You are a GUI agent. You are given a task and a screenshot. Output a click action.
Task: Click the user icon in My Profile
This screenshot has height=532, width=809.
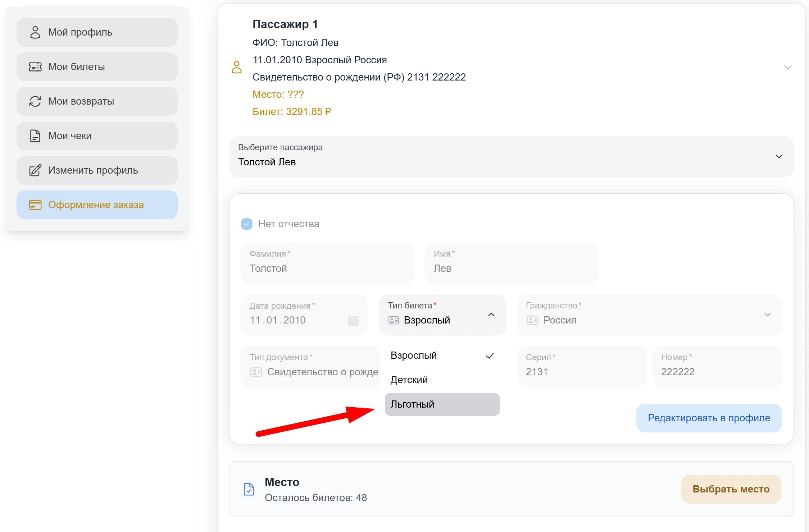(35, 32)
